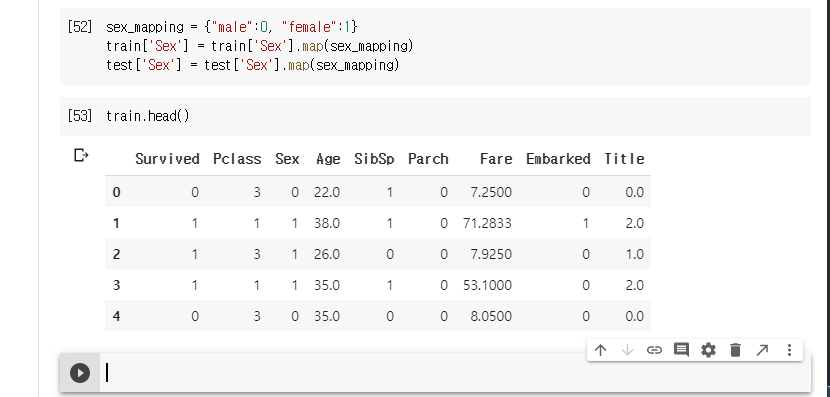The width and height of the screenshot is (830, 397).
Task: Click the fare value 7.9250
Action: [491, 255]
